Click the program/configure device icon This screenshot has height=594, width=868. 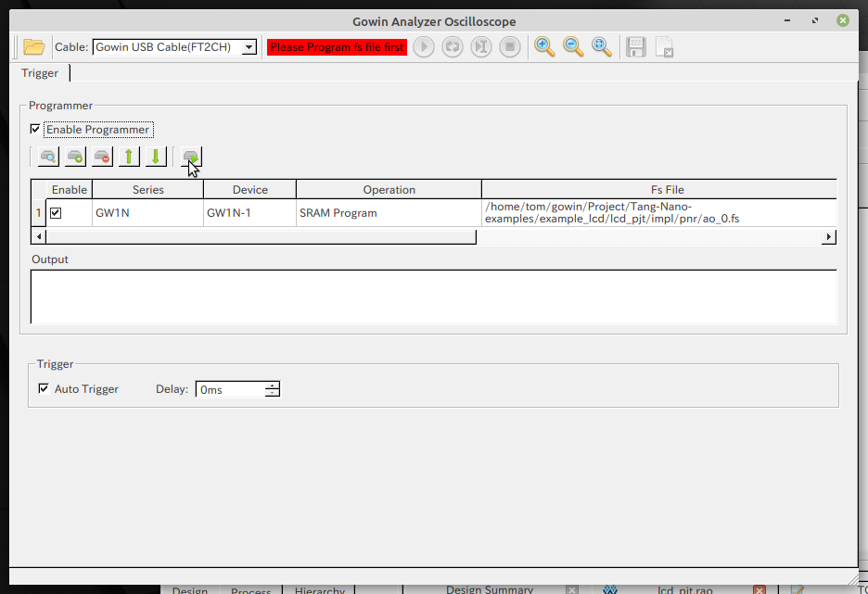coord(191,158)
